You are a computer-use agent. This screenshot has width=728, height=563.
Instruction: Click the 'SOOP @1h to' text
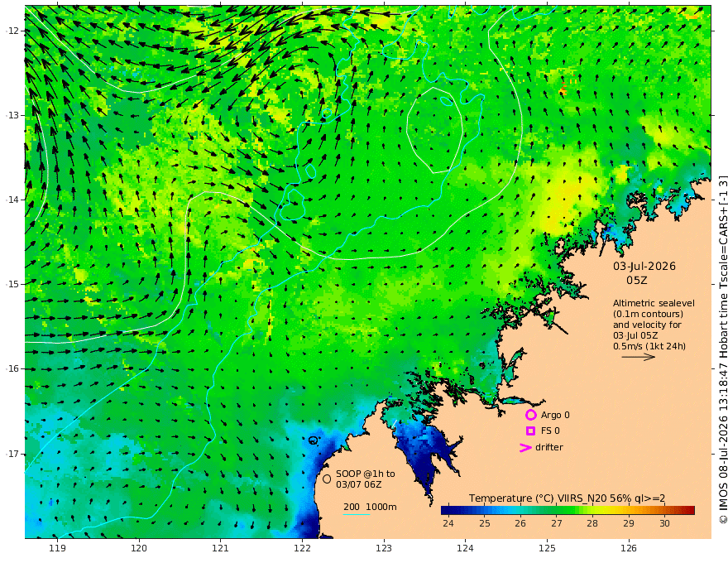[x=366, y=474]
